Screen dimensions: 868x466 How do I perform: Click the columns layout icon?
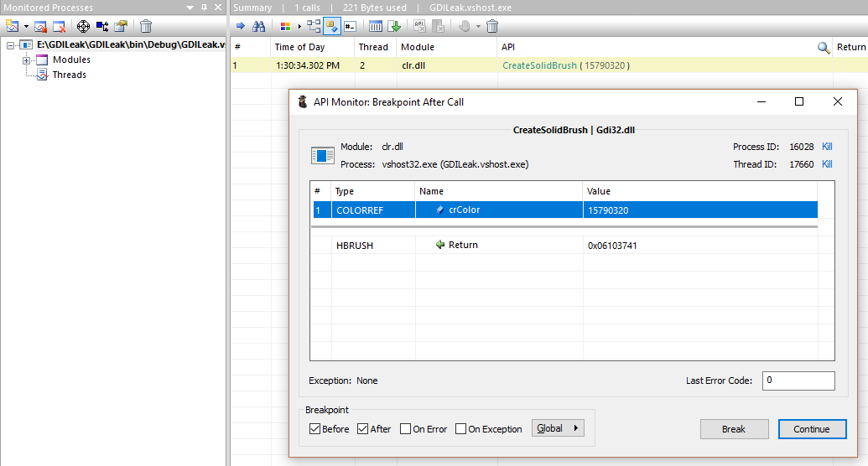coord(376,26)
